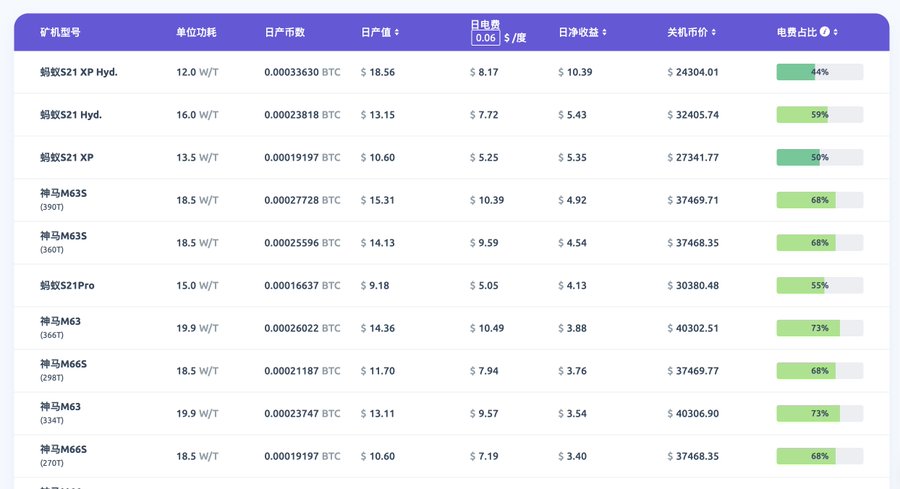Select the $ 24304.01 shutdown price
Image resolution: width=900 pixels, height=489 pixels.
point(693,72)
